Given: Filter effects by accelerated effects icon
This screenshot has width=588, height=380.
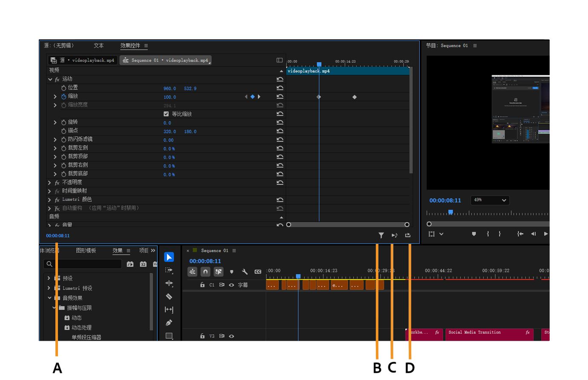Looking at the screenshot, I should pos(130,264).
